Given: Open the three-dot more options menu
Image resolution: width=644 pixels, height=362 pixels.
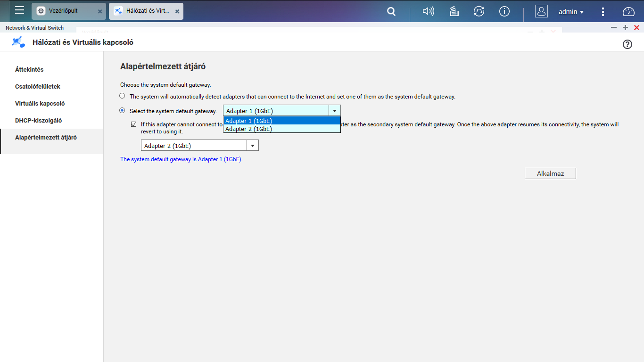Looking at the screenshot, I should [603, 12].
